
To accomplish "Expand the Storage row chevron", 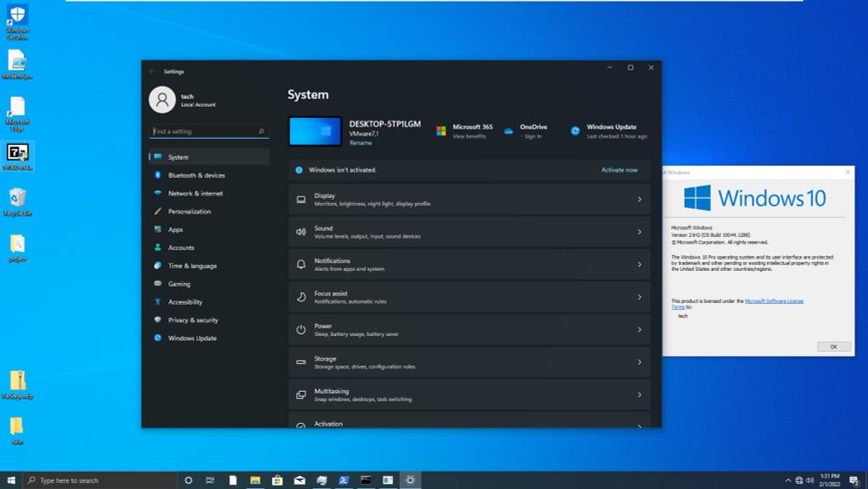I will (640, 362).
